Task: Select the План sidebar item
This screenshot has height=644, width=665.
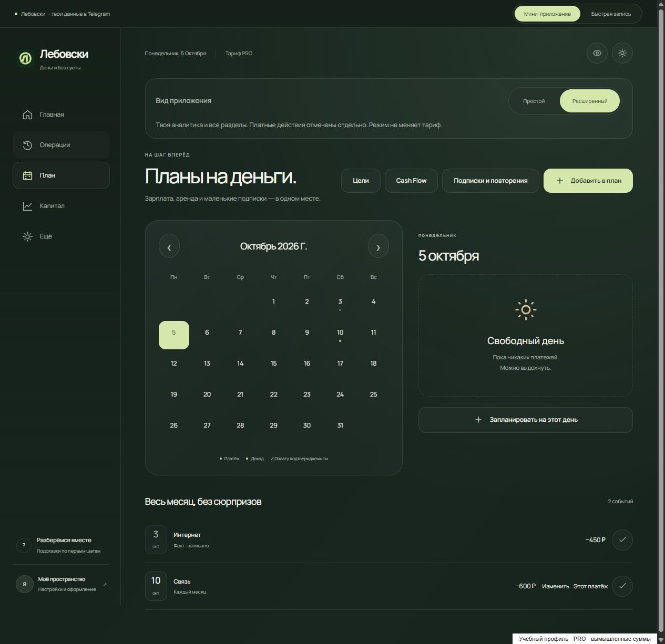Action: click(x=61, y=175)
